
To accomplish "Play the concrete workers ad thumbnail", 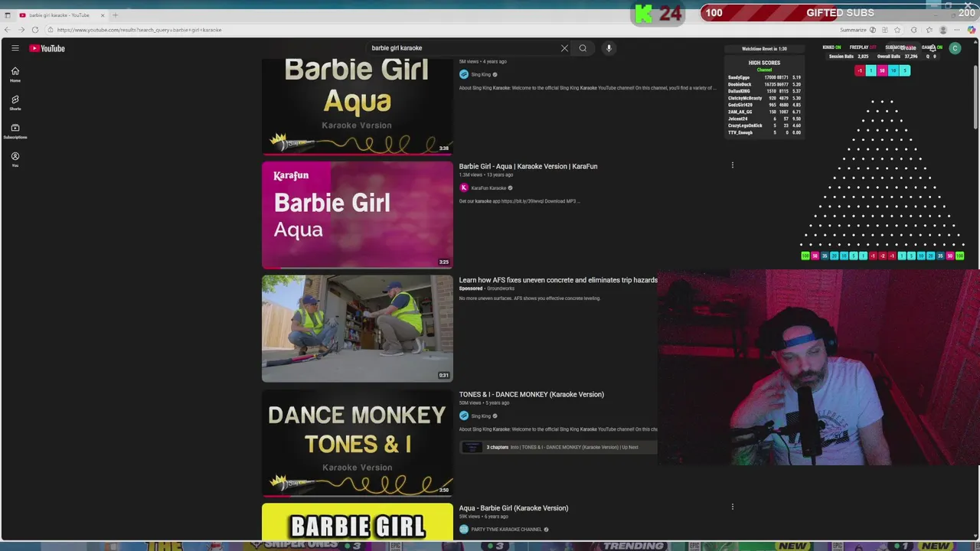I will coord(357,328).
